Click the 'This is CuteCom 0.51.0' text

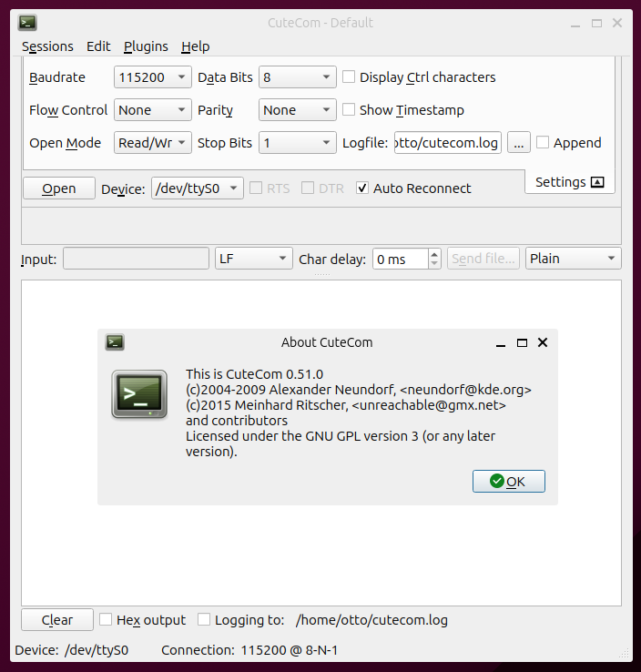(254, 374)
